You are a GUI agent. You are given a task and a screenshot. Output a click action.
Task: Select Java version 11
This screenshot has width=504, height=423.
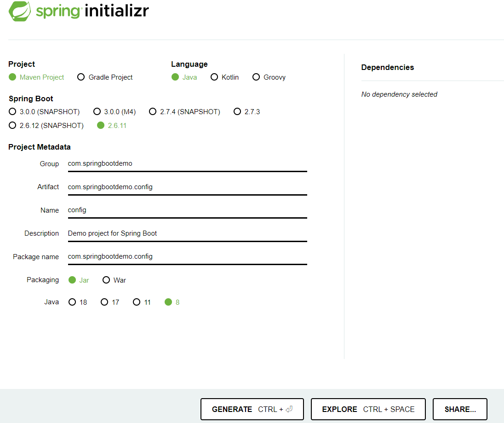136,302
